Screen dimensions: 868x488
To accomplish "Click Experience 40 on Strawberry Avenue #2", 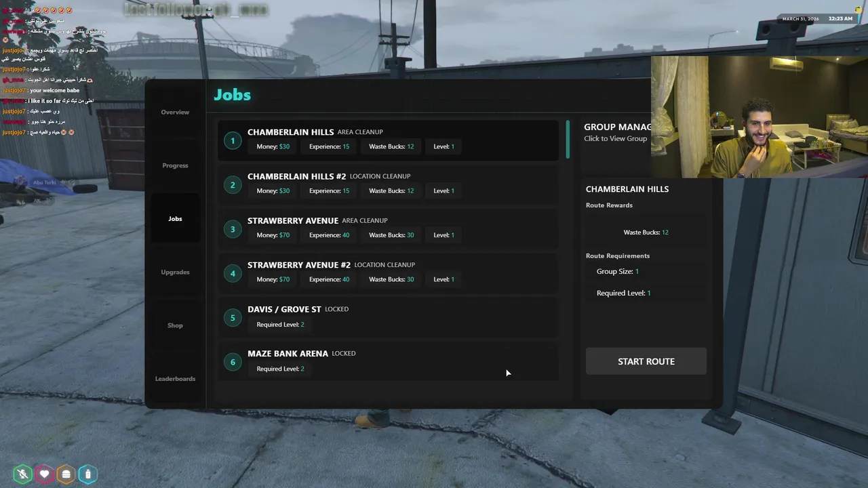I will click(330, 279).
